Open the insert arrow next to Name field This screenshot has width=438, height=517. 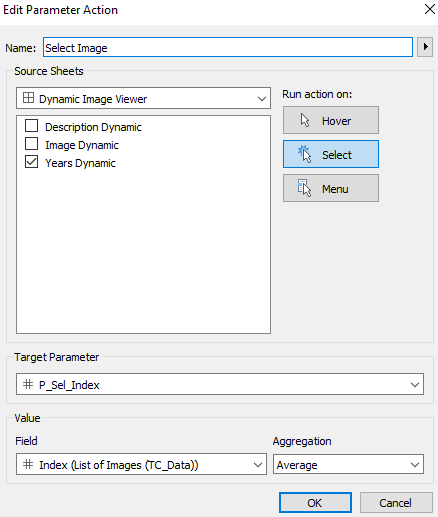425,47
